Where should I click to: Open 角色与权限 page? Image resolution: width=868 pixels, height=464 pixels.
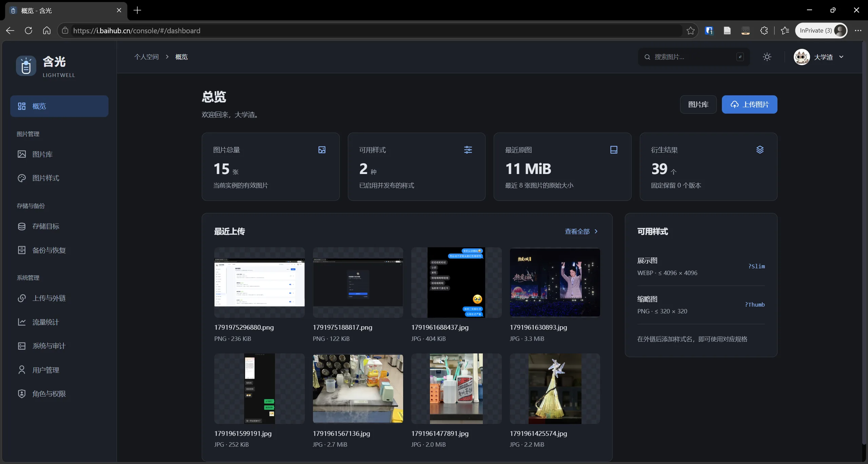[x=59, y=394]
